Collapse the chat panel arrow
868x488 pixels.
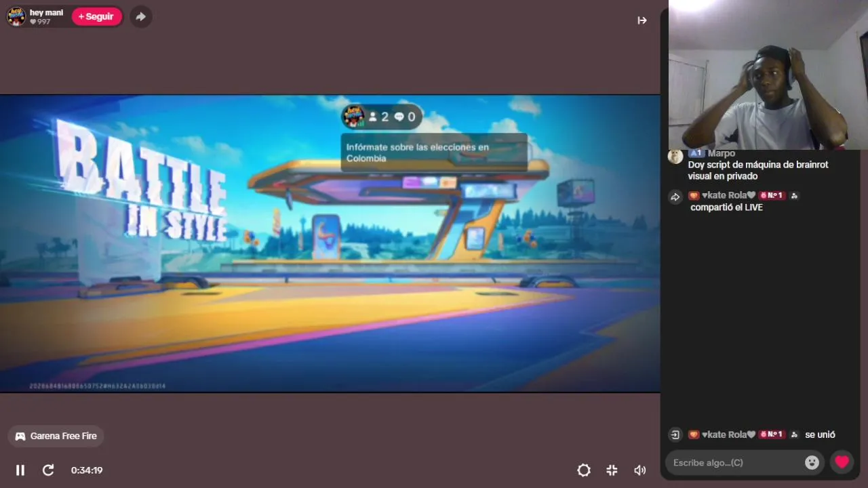coord(642,20)
